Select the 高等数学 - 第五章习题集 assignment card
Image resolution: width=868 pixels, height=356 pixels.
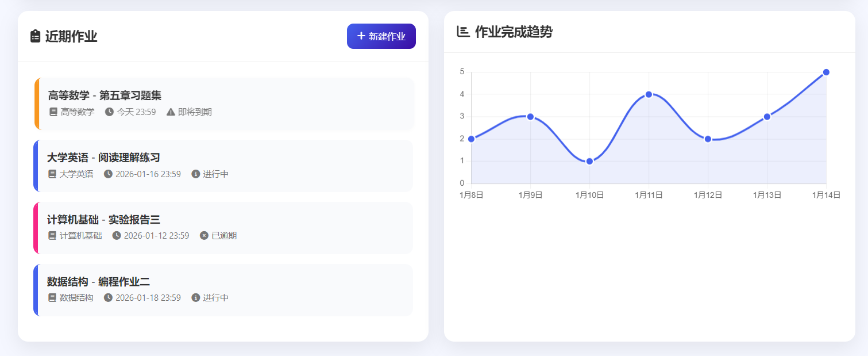pos(224,104)
